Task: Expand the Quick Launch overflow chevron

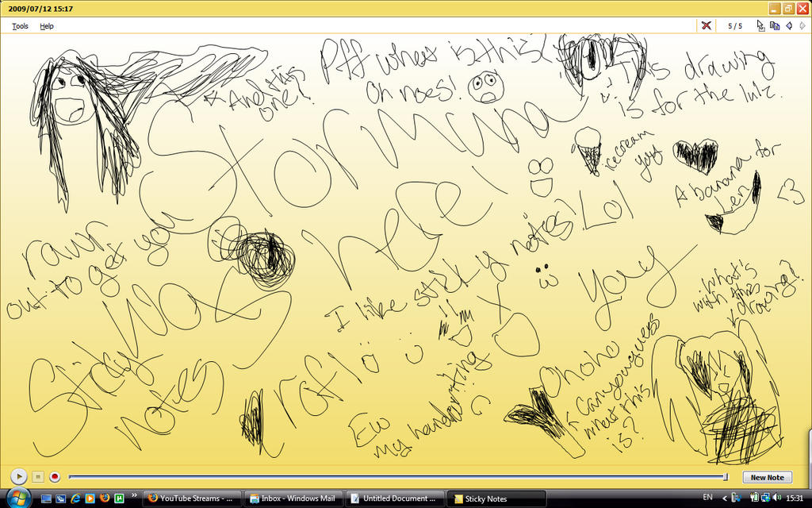Action: point(134,495)
